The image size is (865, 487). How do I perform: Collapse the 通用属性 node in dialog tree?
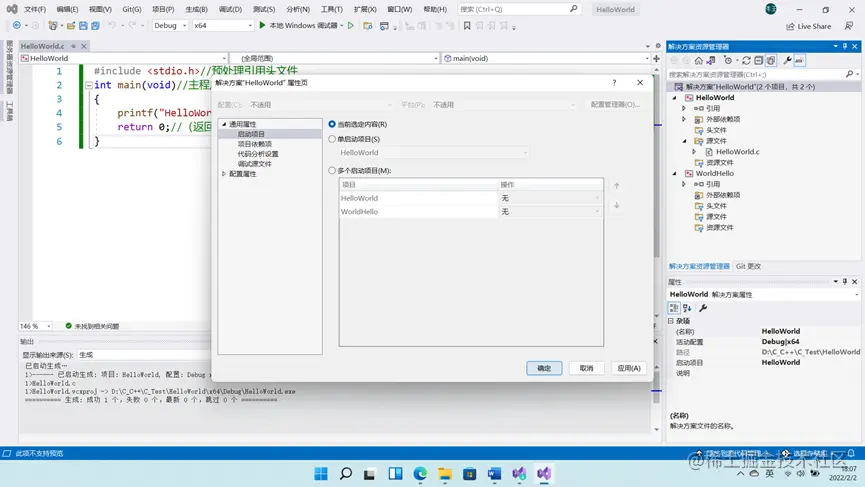[224, 124]
